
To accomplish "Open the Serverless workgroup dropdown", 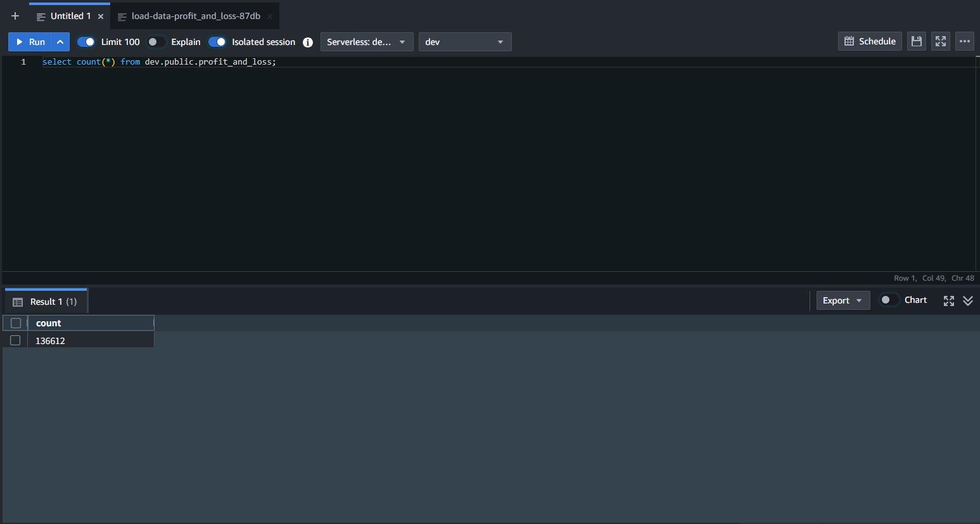I will pyautogui.click(x=367, y=42).
